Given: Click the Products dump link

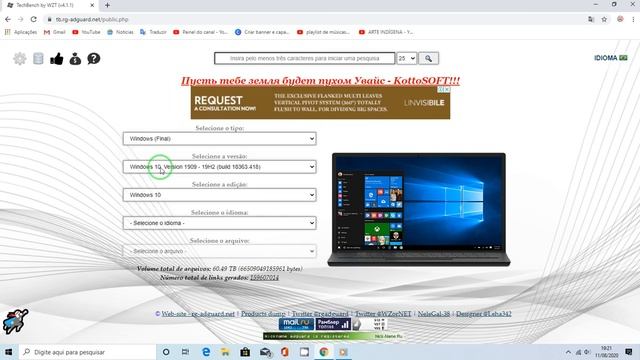Looking at the screenshot, I should point(263,313).
